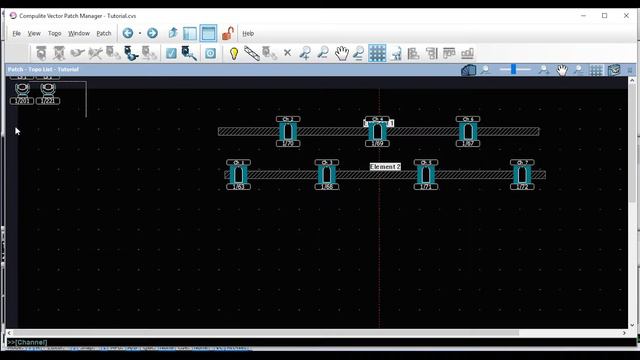The height and width of the screenshot is (360, 640).
Task: Open the View menu
Action: (x=34, y=33)
